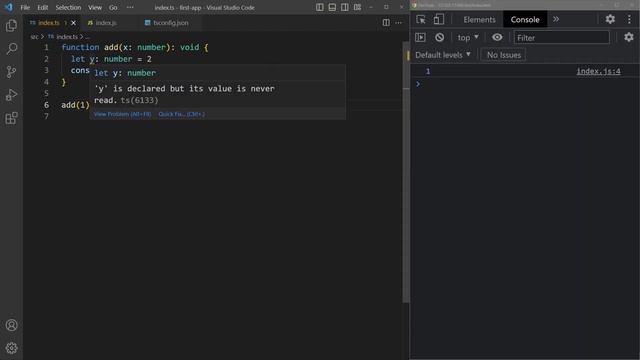Toggle the primary side bar layout icon
640x360 pixels.
(320, 7)
